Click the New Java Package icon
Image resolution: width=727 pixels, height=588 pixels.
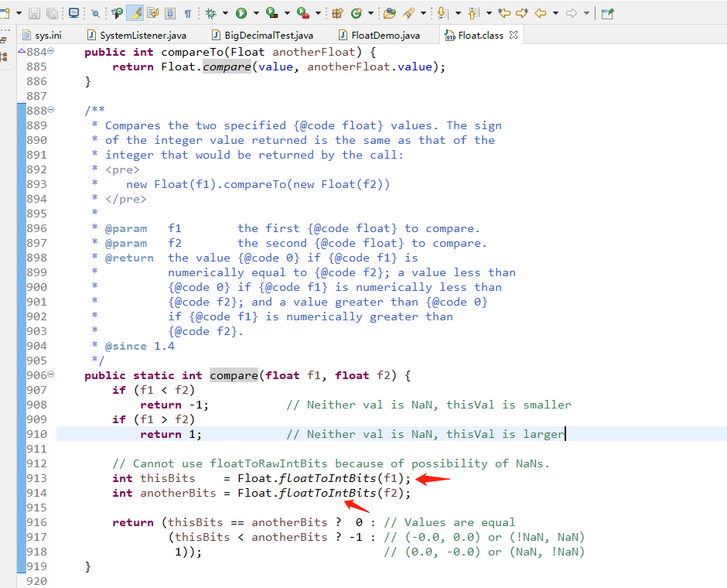(338, 13)
